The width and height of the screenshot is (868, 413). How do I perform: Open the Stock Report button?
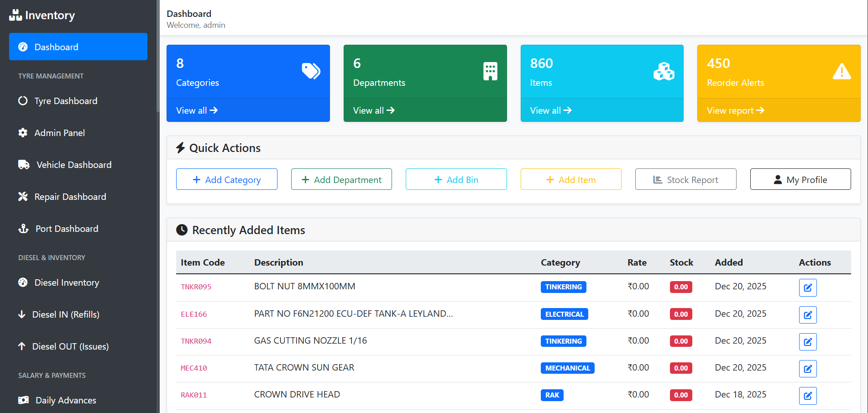click(685, 179)
